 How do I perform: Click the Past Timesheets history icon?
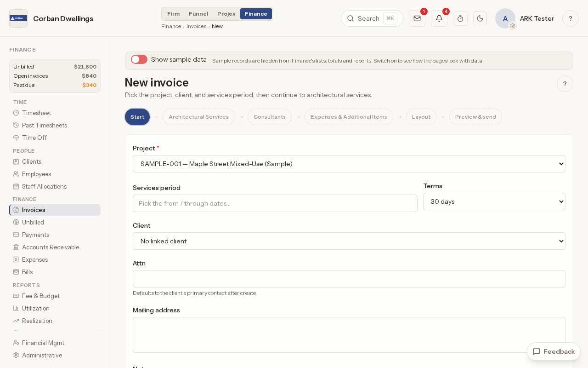(x=16, y=125)
